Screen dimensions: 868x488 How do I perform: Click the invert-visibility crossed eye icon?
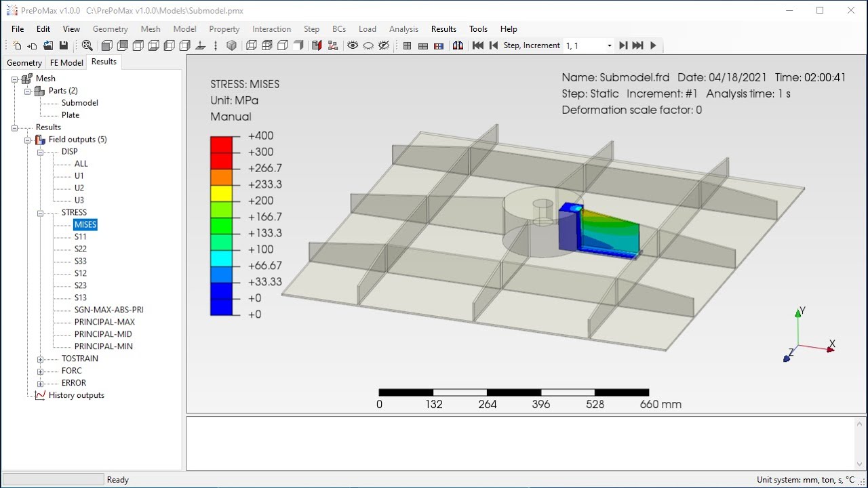click(x=384, y=45)
